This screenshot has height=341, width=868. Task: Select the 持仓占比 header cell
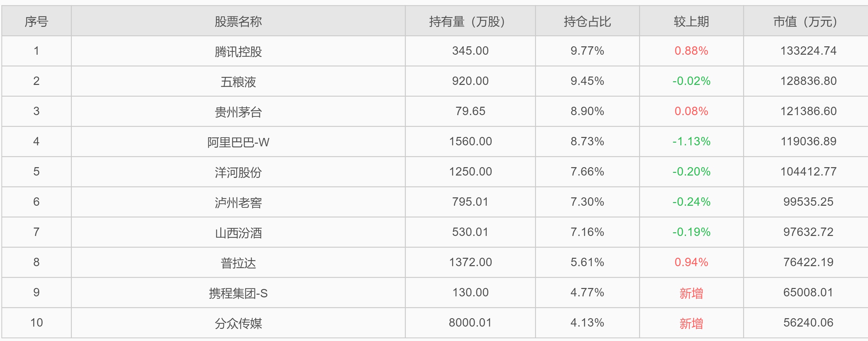(x=587, y=21)
